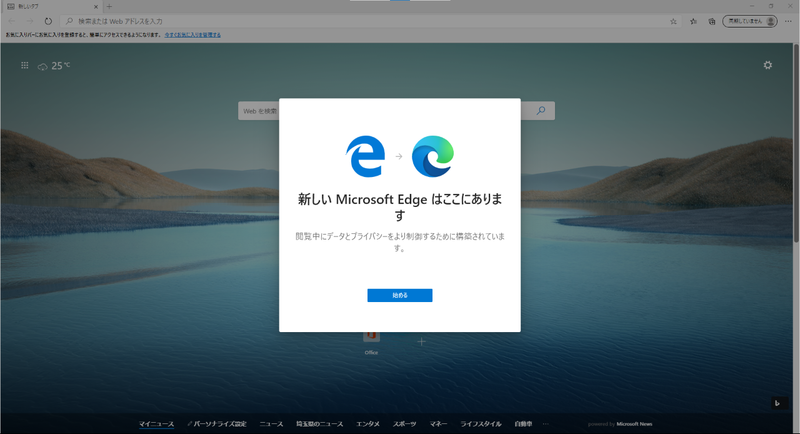Click the browser forward arrow

click(x=30, y=21)
